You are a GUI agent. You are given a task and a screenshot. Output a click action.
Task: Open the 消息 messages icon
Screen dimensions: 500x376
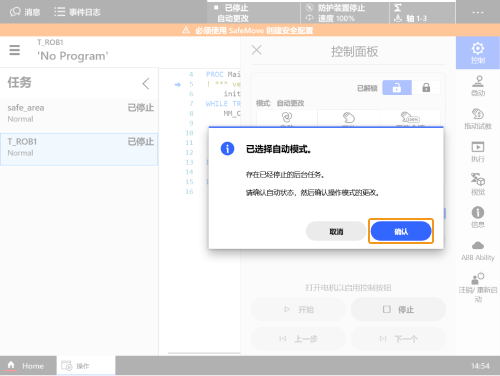coord(25,12)
